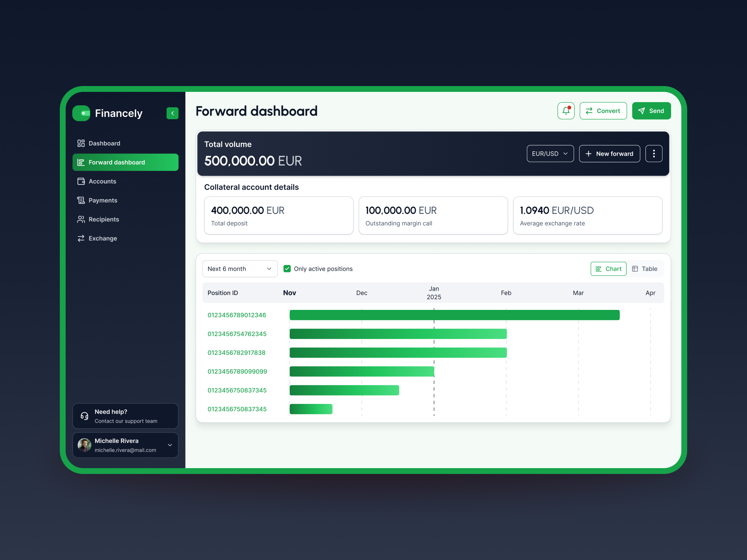
Task: Open the Need help support headset icon
Action: pos(84,416)
